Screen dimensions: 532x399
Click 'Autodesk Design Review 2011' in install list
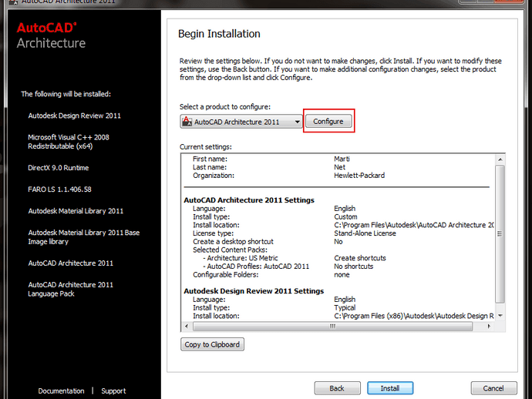74,116
